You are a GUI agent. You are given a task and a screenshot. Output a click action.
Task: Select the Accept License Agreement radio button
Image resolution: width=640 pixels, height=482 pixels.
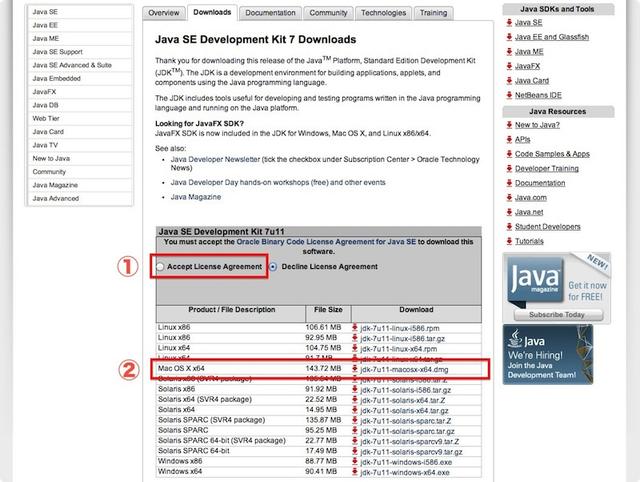point(160,267)
